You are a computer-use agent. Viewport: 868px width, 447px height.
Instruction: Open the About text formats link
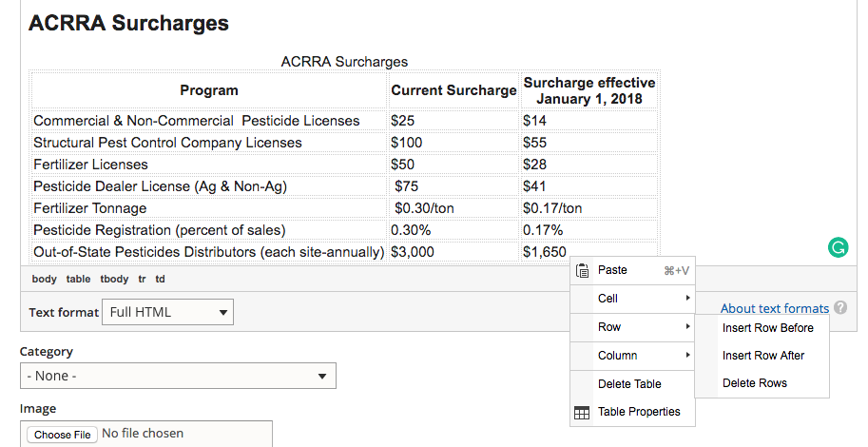point(774,308)
